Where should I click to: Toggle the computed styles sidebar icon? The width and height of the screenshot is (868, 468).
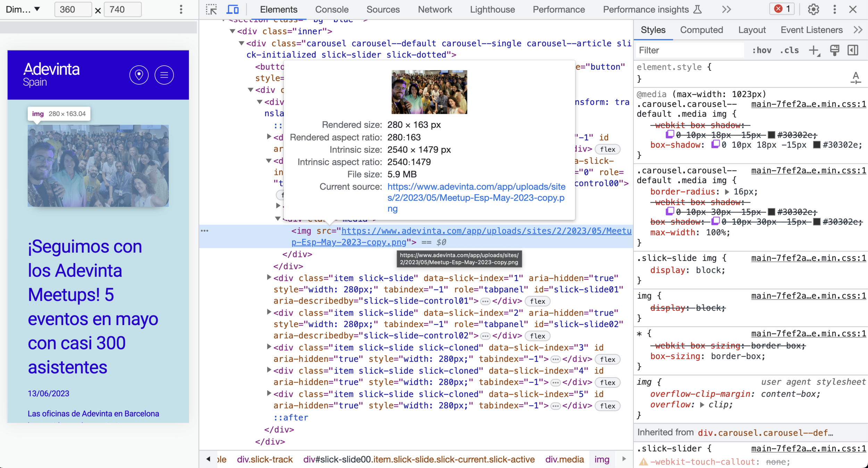pyautogui.click(x=853, y=50)
